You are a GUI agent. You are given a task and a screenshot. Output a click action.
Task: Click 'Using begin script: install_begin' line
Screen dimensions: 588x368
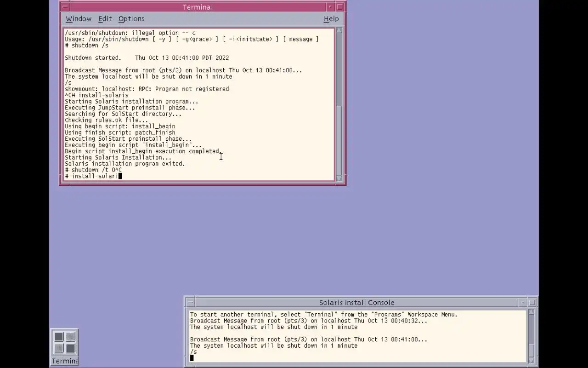[120, 126]
